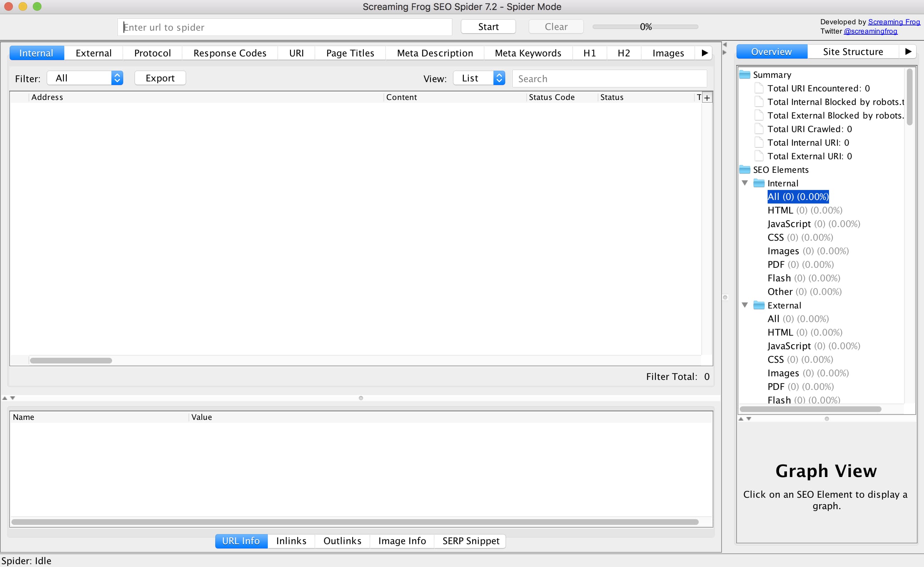The height and width of the screenshot is (567, 924).
Task: Open the URI tab
Action: coord(296,53)
